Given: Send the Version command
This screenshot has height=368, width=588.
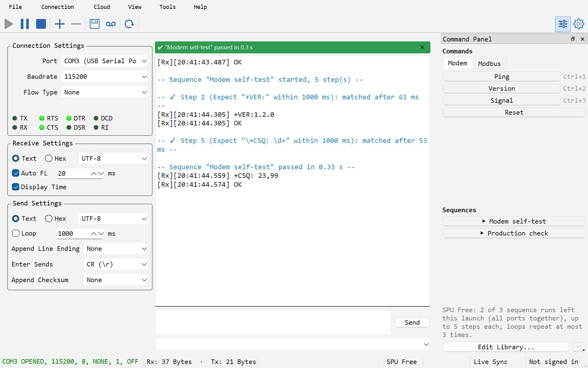Looking at the screenshot, I should (x=502, y=89).
